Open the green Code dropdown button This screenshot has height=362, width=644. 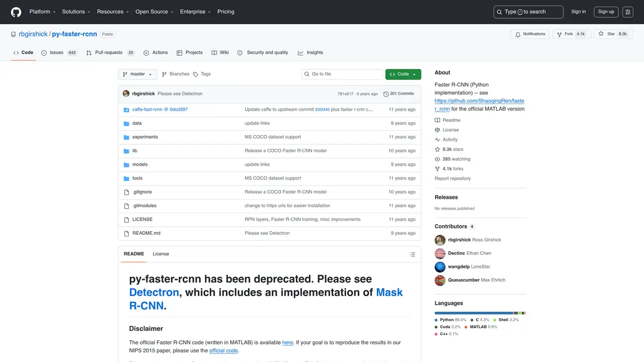(x=403, y=74)
